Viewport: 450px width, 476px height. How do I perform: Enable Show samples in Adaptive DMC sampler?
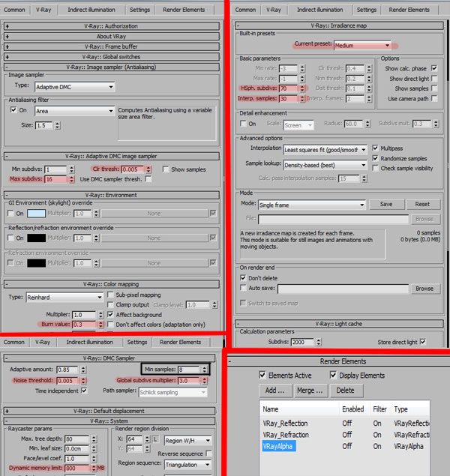pos(166,169)
